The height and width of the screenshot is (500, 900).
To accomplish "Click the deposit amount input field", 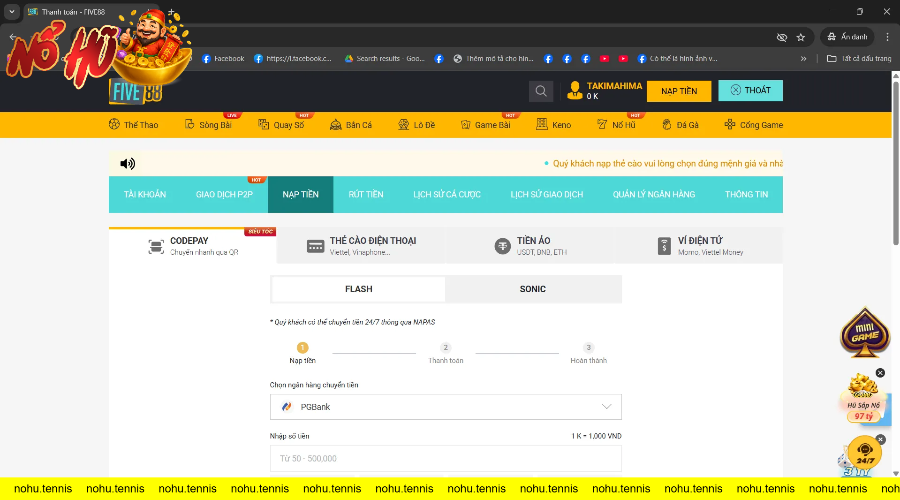I will (446, 458).
